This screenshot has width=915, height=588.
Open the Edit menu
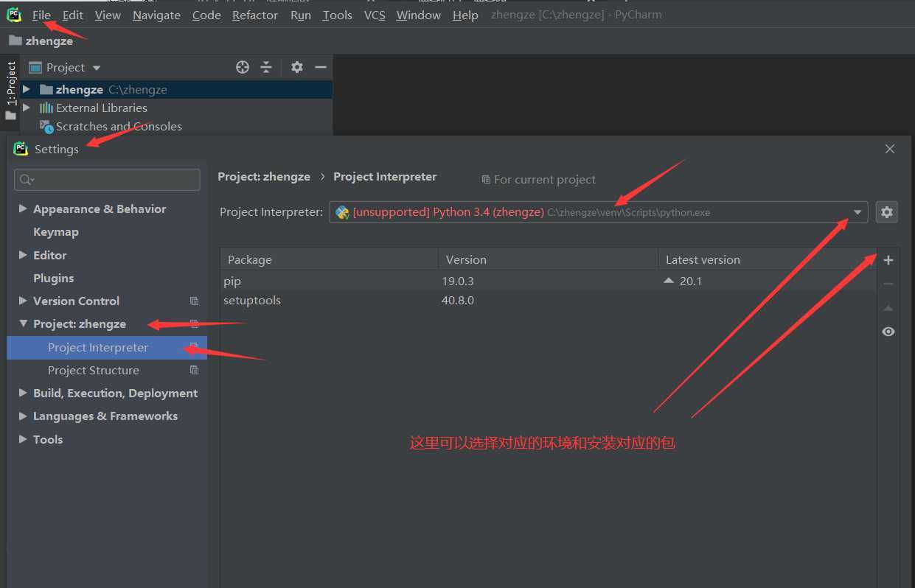[x=73, y=15]
